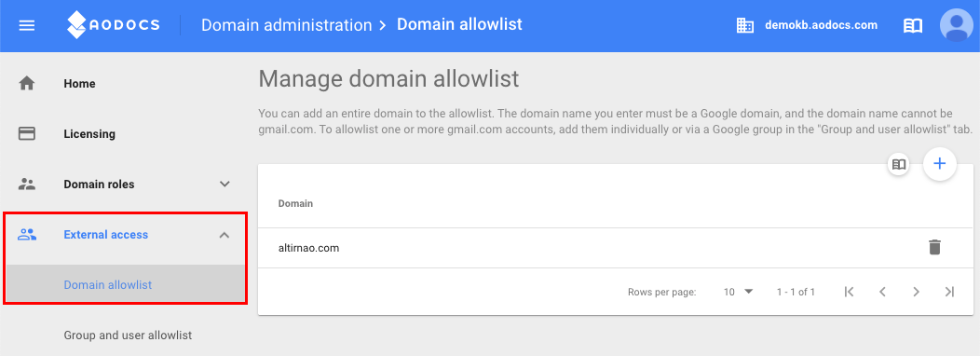Image resolution: width=980 pixels, height=356 pixels.
Task: Open Group and user allowlist
Action: (128, 335)
